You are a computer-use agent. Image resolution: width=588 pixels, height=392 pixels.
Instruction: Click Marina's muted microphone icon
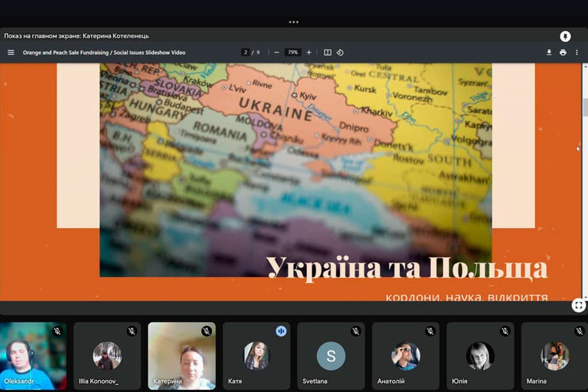pos(580,331)
